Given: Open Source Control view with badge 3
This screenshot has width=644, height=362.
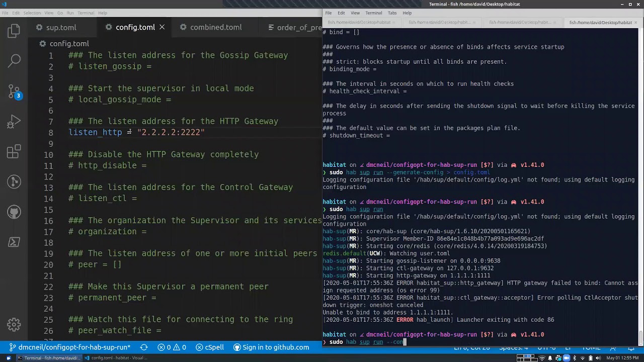Looking at the screenshot, I should tap(14, 92).
